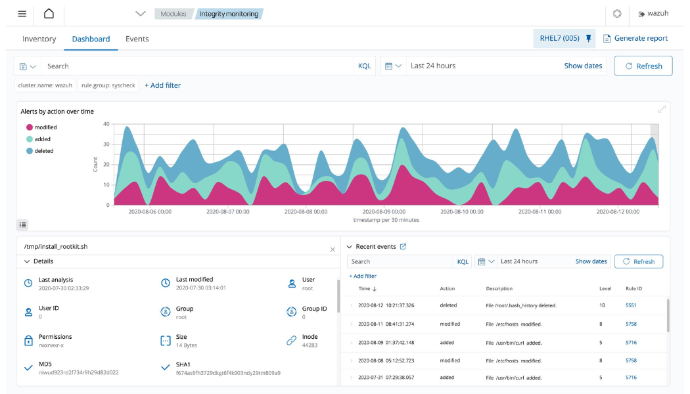Unpin the RHEL7 (005) agent pin icon
This screenshot has width=690, height=394.
[x=588, y=39]
